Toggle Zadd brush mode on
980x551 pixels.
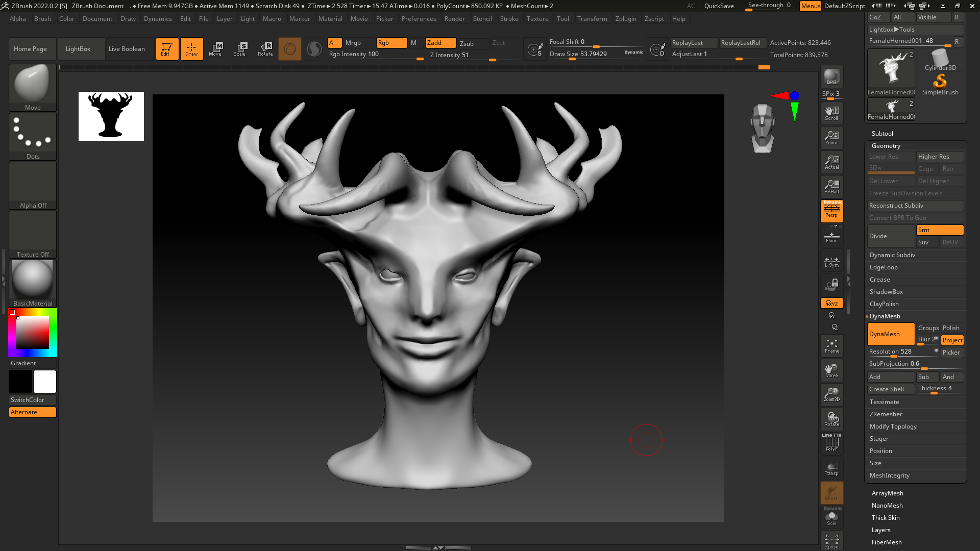tap(435, 42)
